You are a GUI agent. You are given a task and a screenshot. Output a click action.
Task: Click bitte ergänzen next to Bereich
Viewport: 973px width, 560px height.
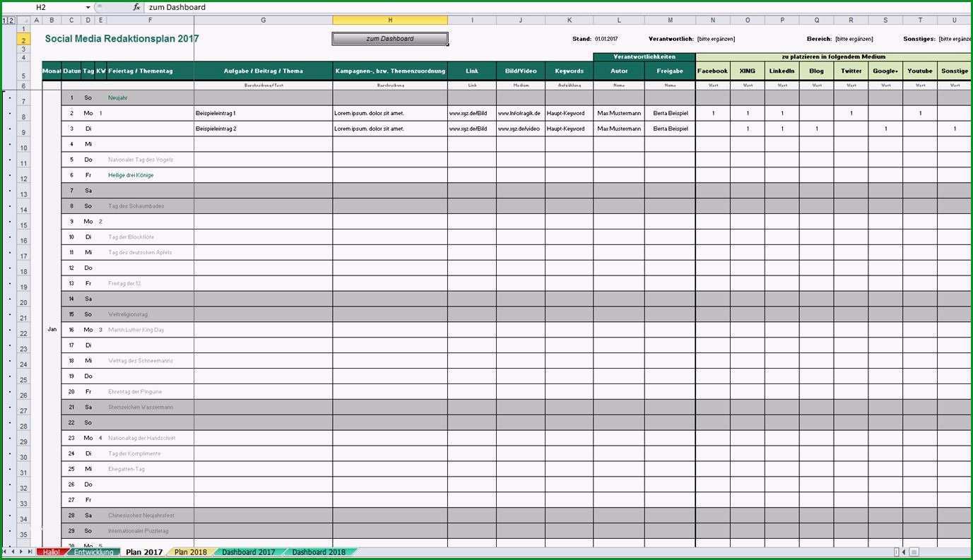click(x=854, y=39)
